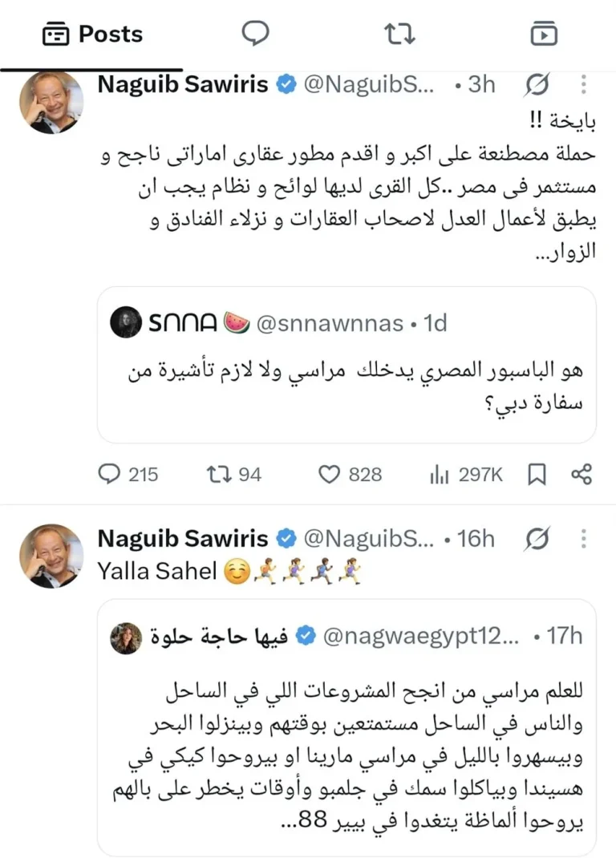Share the first tweet via share icon

click(x=582, y=474)
